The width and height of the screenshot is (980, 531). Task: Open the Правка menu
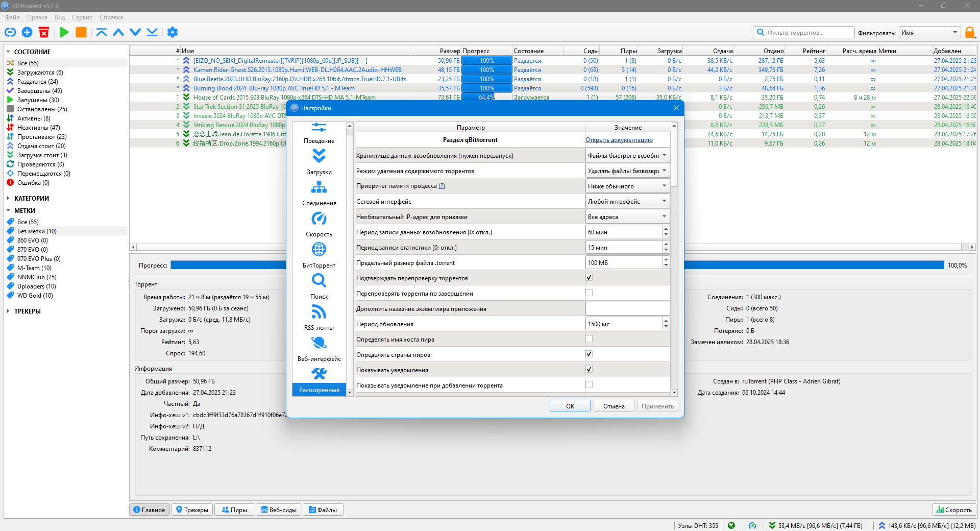pos(37,17)
